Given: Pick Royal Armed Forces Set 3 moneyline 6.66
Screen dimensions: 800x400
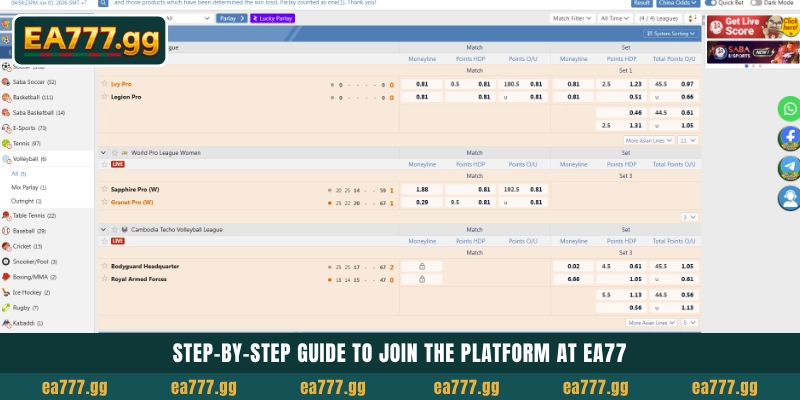Looking at the screenshot, I should coord(573,279).
